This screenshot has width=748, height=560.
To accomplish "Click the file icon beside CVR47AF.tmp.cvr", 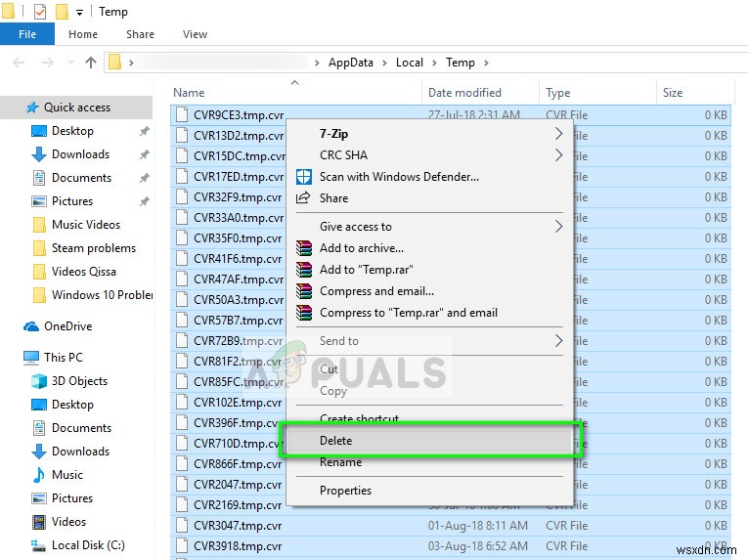I will tap(181, 280).
